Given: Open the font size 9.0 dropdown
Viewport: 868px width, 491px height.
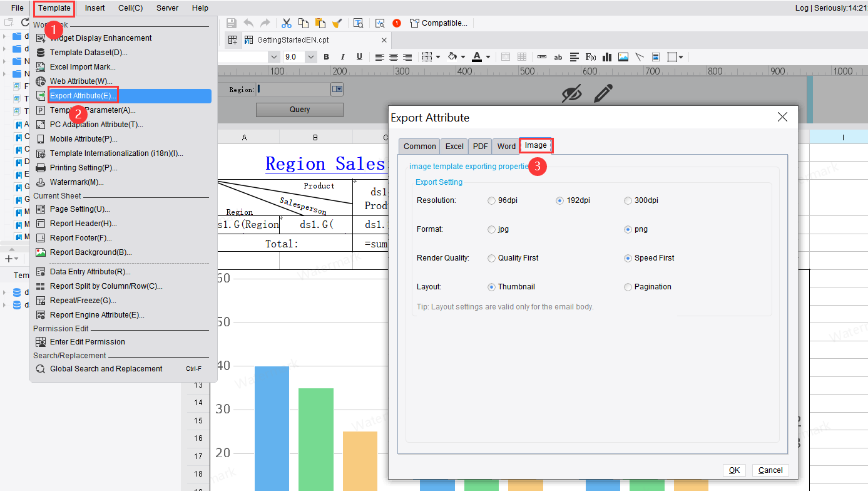Looking at the screenshot, I should coord(311,57).
